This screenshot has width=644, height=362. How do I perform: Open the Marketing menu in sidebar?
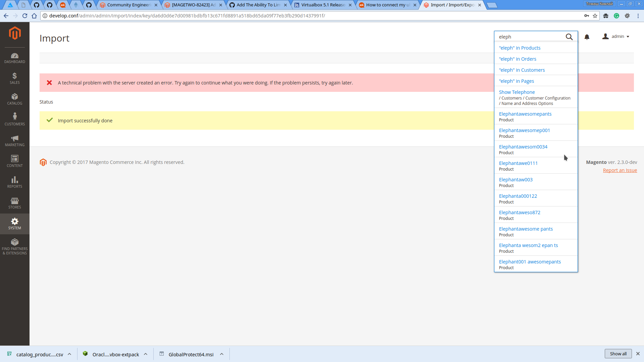pos(15,141)
